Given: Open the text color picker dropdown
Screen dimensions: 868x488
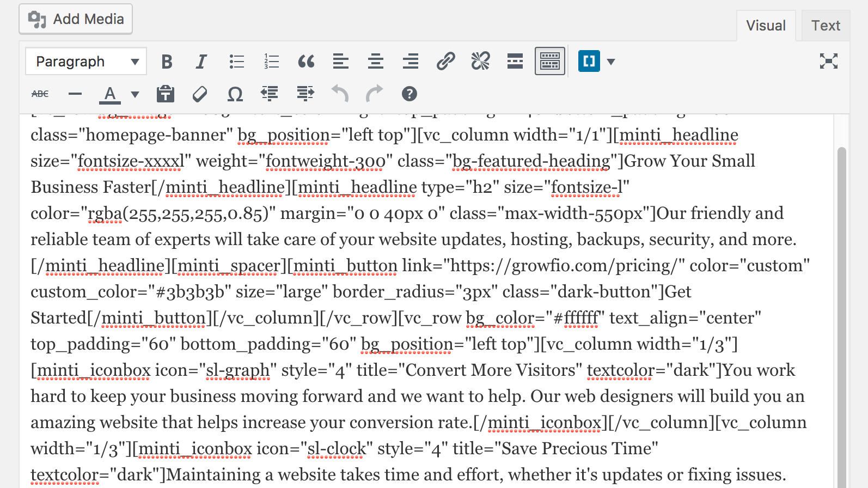Looking at the screenshot, I should [135, 94].
